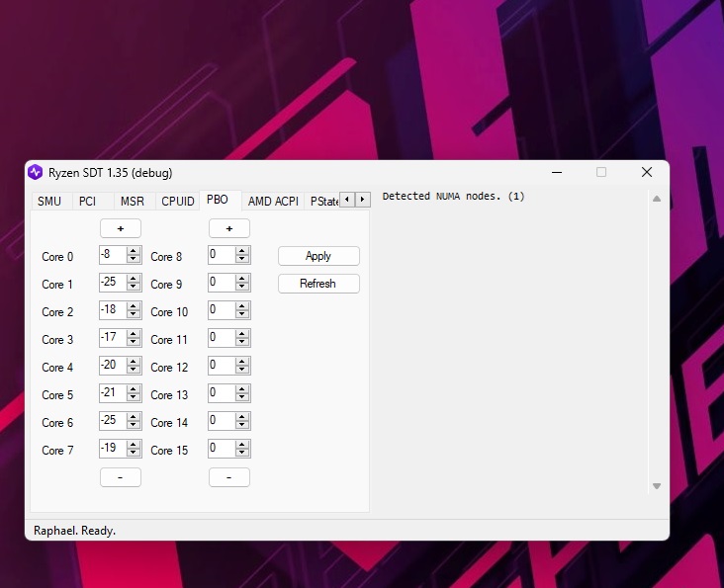
Task: Increase Core 0 offset with up arrow
Action: click(x=134, y=250)
